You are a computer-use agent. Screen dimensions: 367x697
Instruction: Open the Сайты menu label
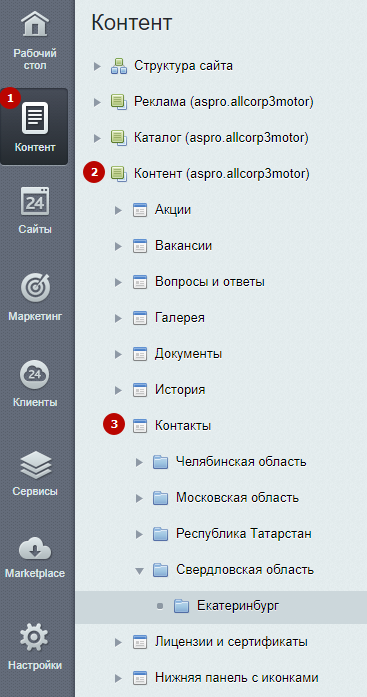(35, 229)
